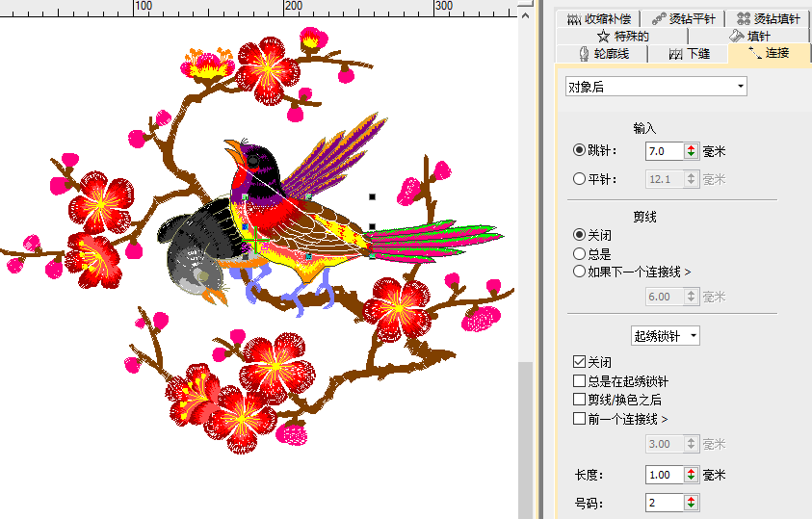Uncheck the 关闭 checkbox under 起绣锁针

(579, 362)
